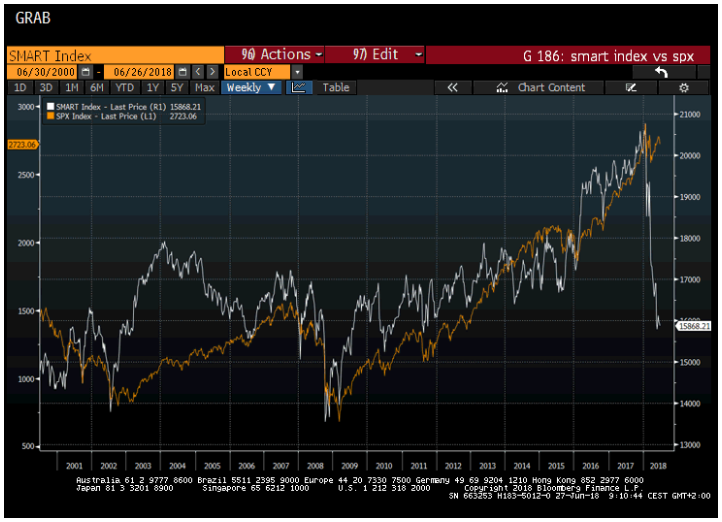The height and width of the screenshot is (522, 722).
Task: Switch to Table view
Action: pyautogui.click(x=336, y=87)
